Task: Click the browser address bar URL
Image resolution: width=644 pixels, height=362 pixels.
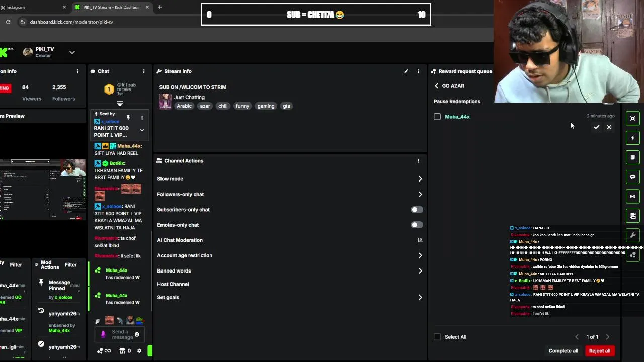Action: click(x=71, y=22)
